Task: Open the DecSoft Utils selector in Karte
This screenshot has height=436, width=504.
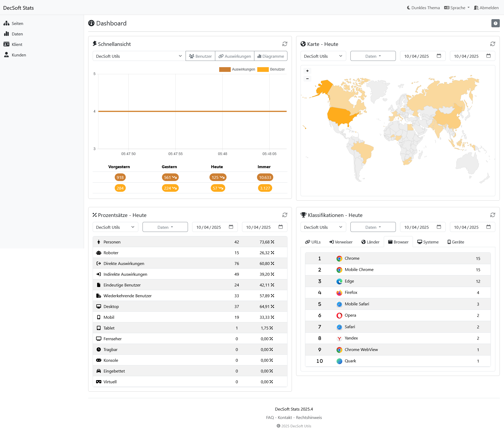Action: pos(323,56)
